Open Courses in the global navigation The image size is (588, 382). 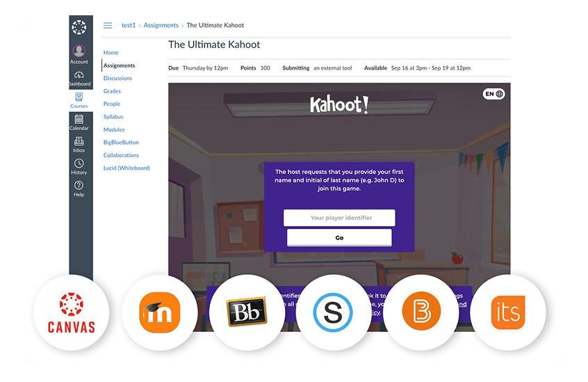(x=79, y=101)
